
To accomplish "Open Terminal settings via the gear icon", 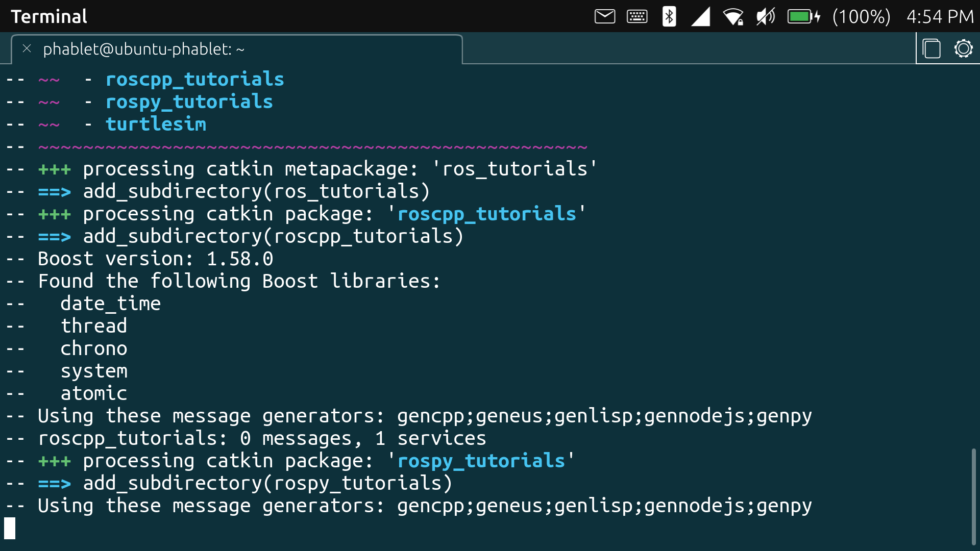I will [x=964, y=48].
